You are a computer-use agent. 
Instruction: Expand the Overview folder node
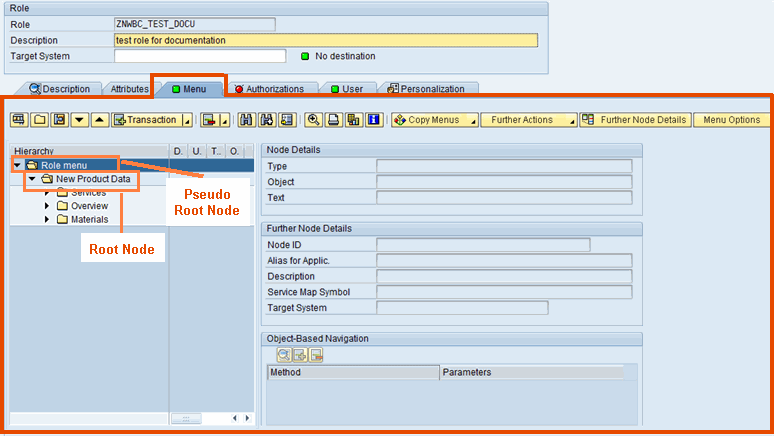(47, 206)
